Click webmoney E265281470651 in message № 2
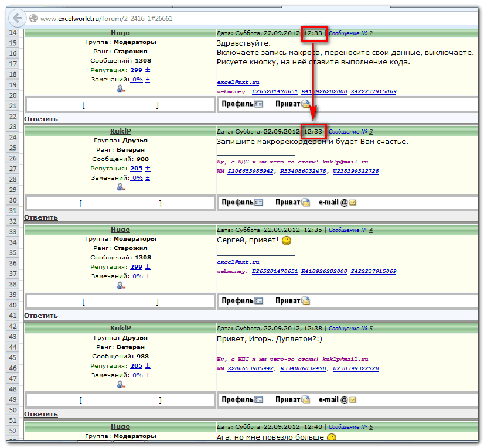484x448 pixels. point(275,91)
